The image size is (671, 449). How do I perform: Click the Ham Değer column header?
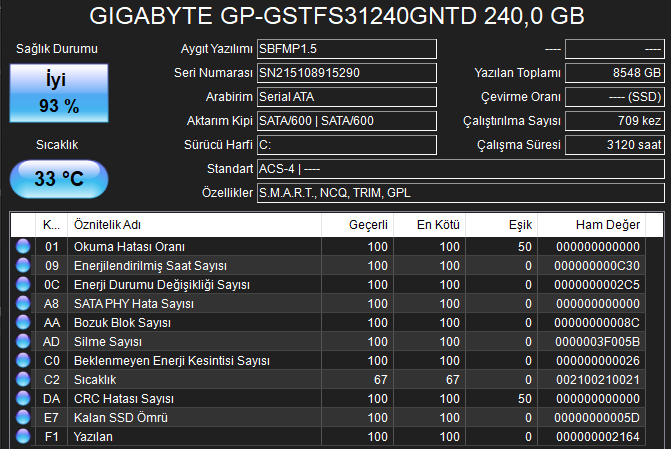tap(591, 225)
